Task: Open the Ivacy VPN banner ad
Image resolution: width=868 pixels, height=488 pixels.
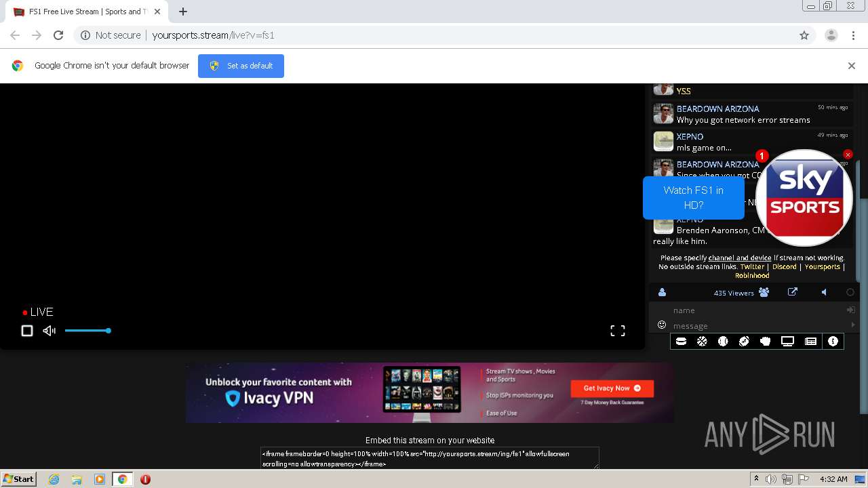Action: tap(430, 392)
